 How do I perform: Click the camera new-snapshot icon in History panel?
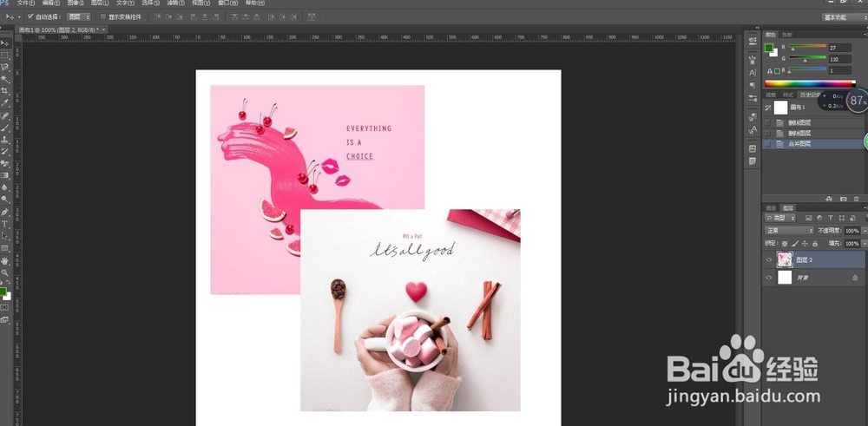pos(843,198)
